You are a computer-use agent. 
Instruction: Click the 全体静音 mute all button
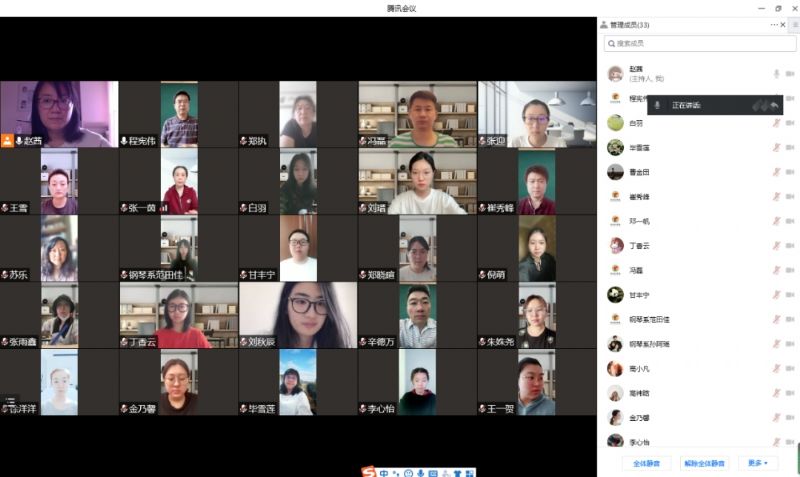click(646, 463)
